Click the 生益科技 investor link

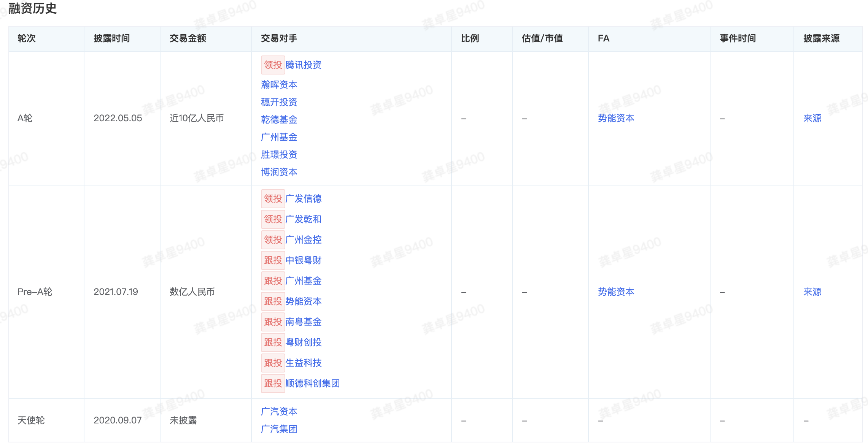[x=303, y=363]
